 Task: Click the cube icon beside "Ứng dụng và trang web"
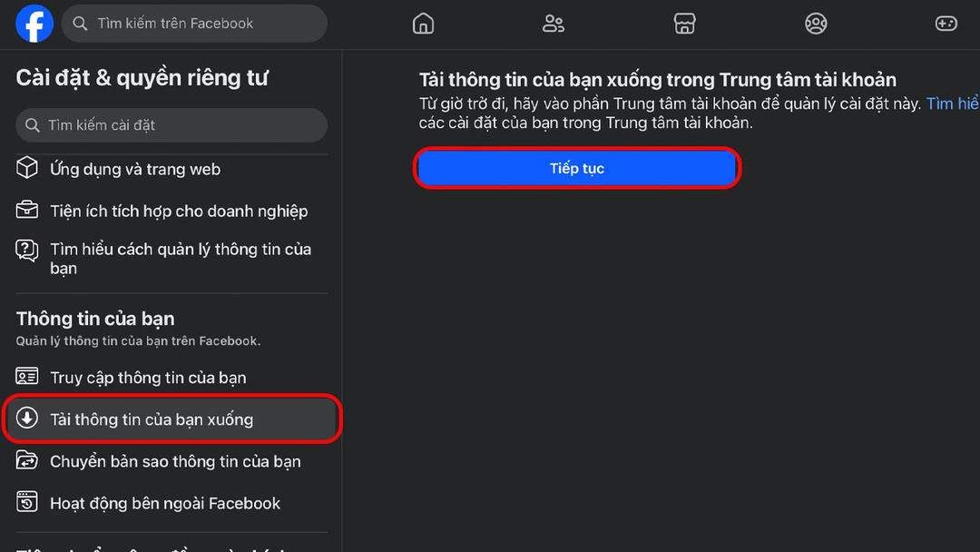coord(28,168)
